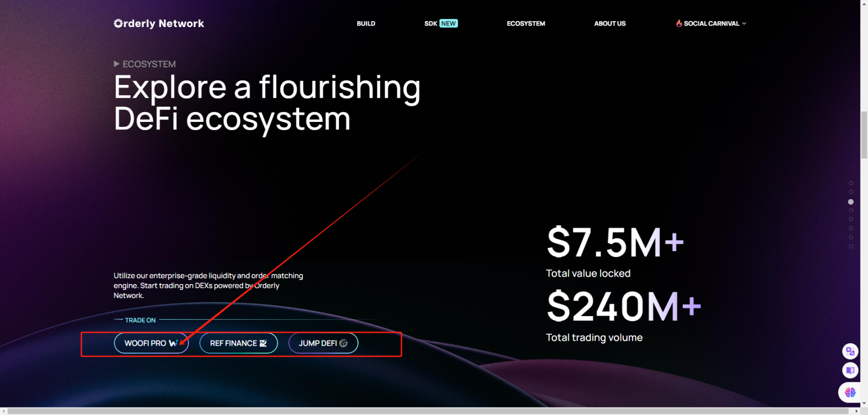Go to the About Us page
Viewport: 868px width, 415px height.
click(x=610, y=24)
